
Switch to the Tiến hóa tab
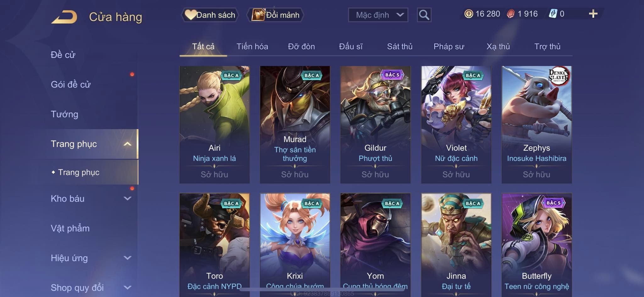252,46
